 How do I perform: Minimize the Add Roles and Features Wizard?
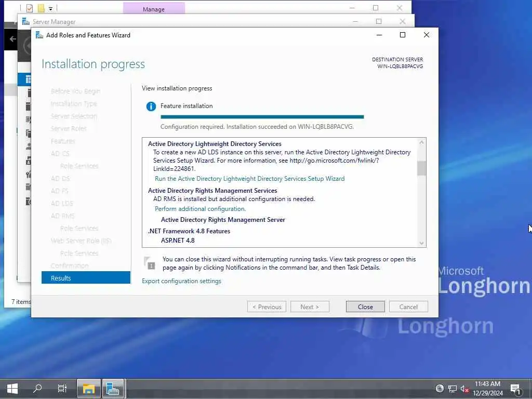point(379,35)
